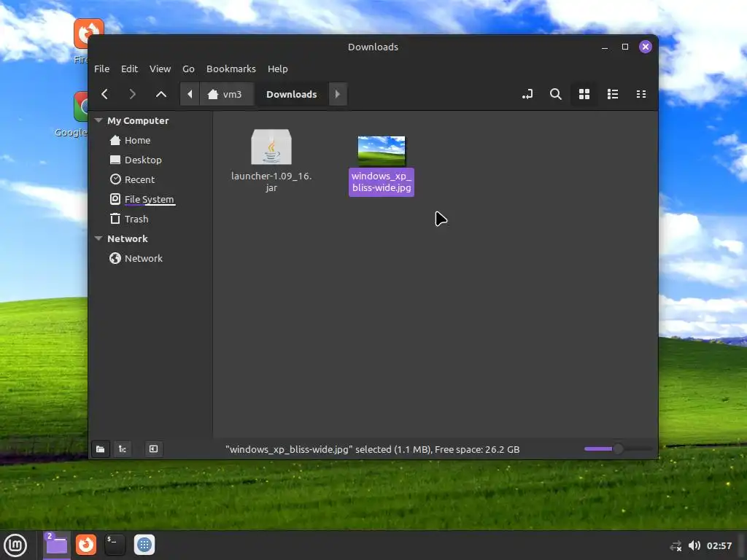Toggle the location entry icon
This screenshot has width=747, height=560.
pyautogui.click(x=527, y=94)
